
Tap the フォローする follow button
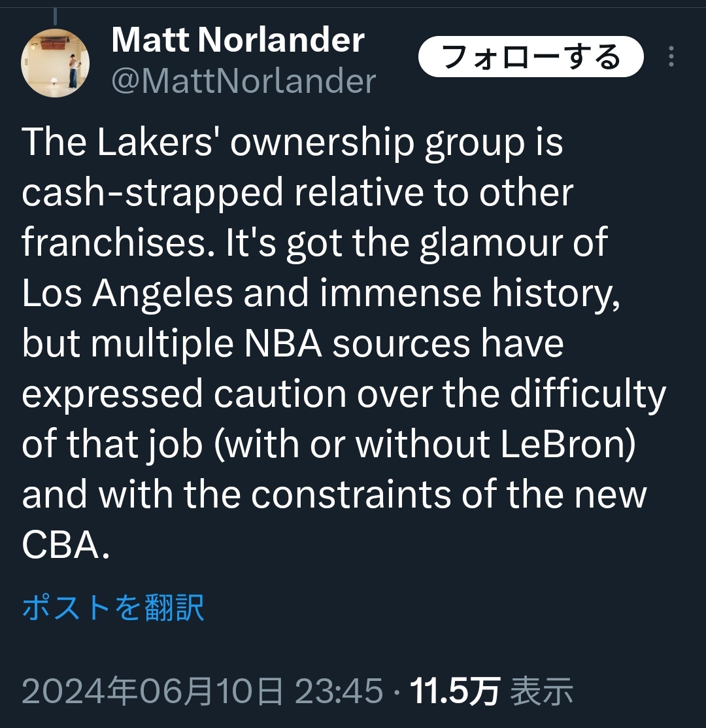[x=531, y=56]
